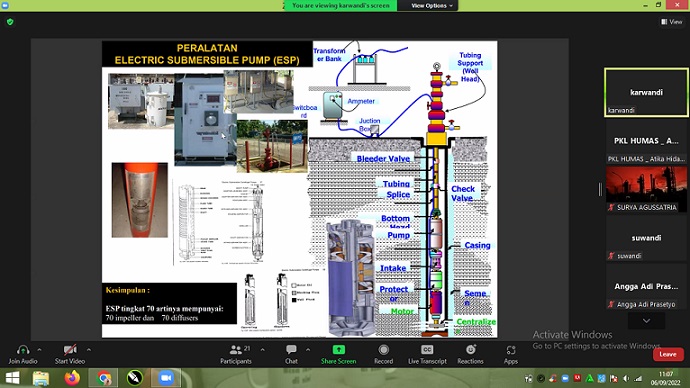Image resolution: width=690 pixels, height=388 pixels.
Task: Open the black-green circular app on taskbar
Action: [x=135, y=378]
